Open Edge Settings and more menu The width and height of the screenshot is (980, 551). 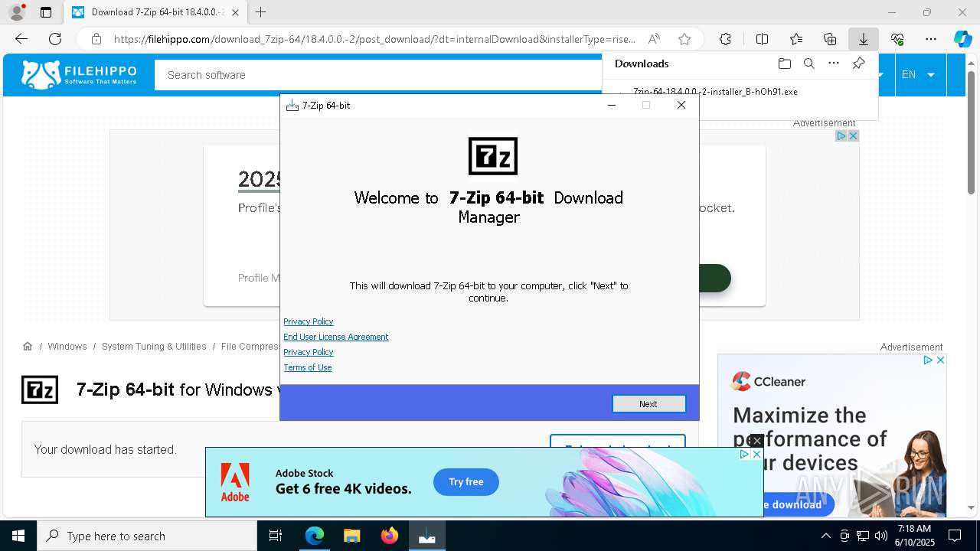[931, 39]
